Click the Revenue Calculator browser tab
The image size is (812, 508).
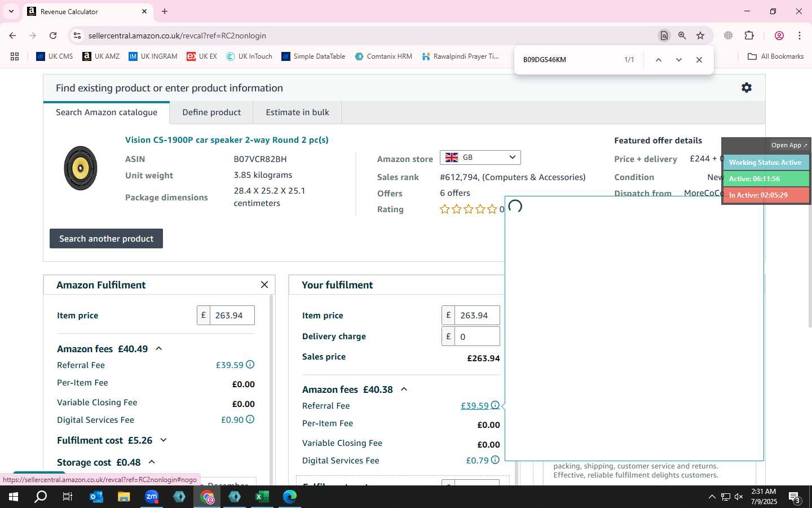87,11
